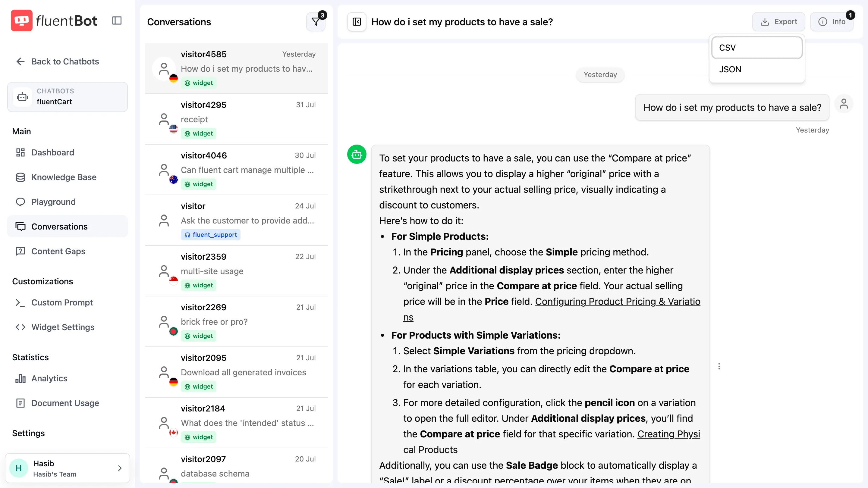Go back to Chatbots

(58, 61)
